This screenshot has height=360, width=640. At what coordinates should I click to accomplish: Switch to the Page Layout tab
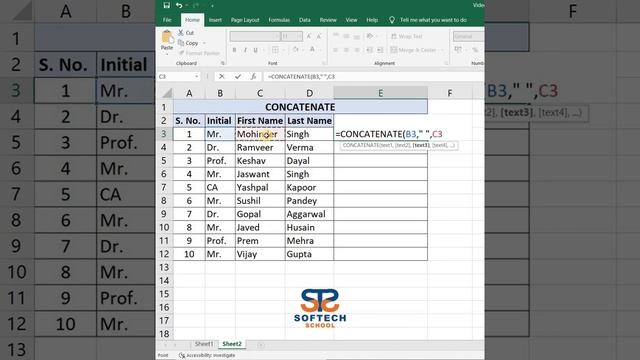[x=245, y=20]
